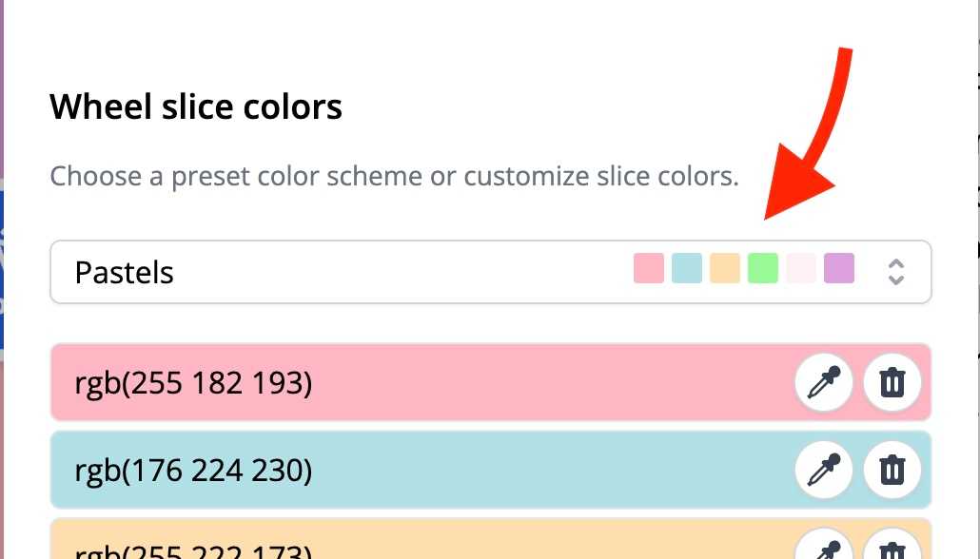Viewport: 980px width, 559px height.
Task: Click the pink preview swatch in the selector
Action: (x=648, y=268)
